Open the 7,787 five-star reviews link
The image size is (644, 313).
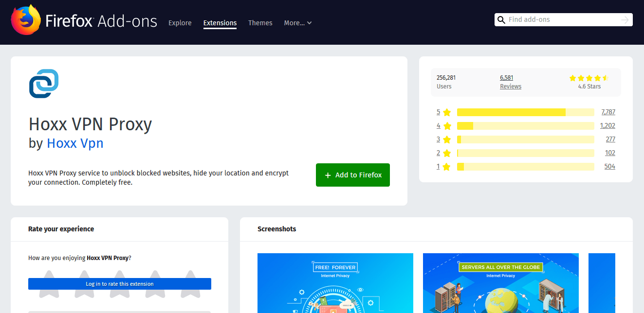(x=608, y=112)
